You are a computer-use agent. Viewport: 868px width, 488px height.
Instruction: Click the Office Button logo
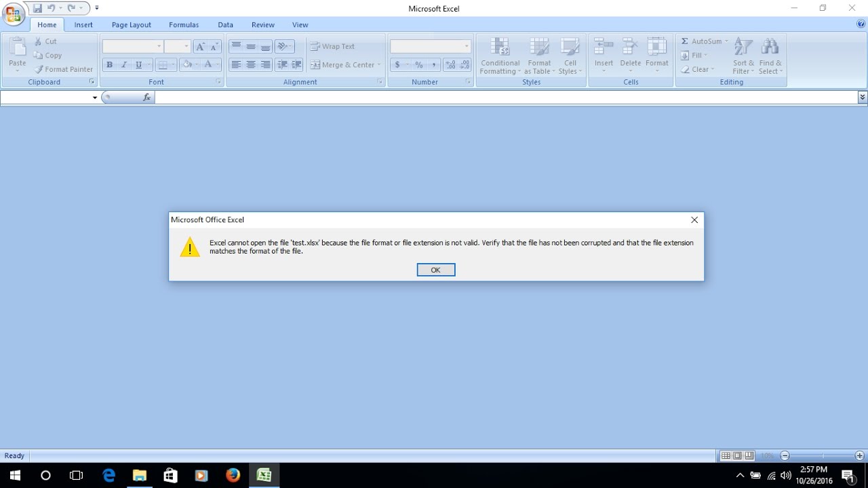click(x=13, y=14)
